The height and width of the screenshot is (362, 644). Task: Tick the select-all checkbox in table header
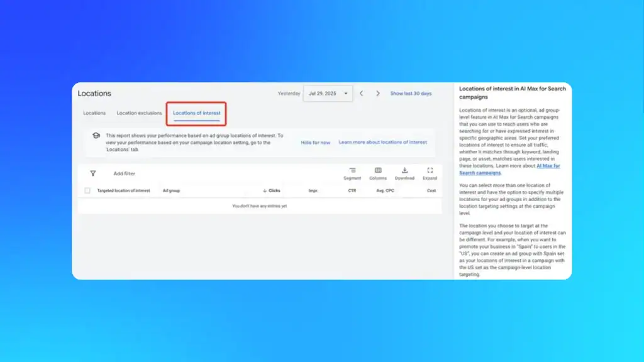coord(87,190)
